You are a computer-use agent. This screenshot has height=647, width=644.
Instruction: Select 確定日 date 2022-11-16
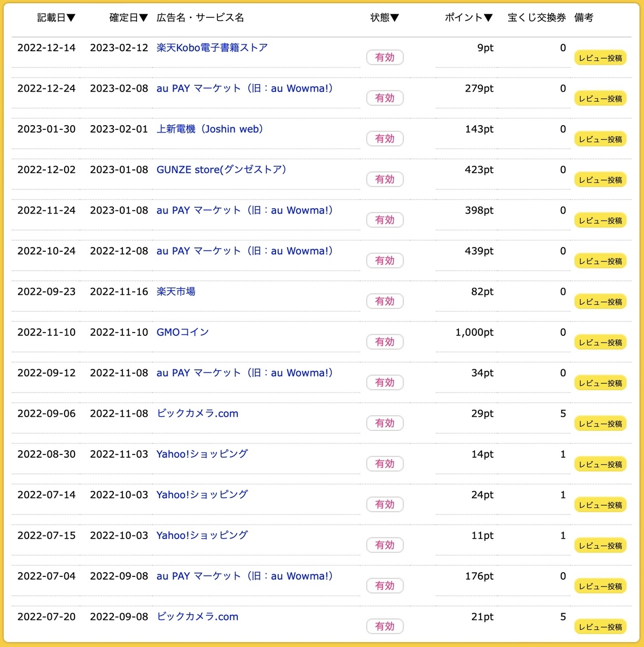[x=119, y=292]
